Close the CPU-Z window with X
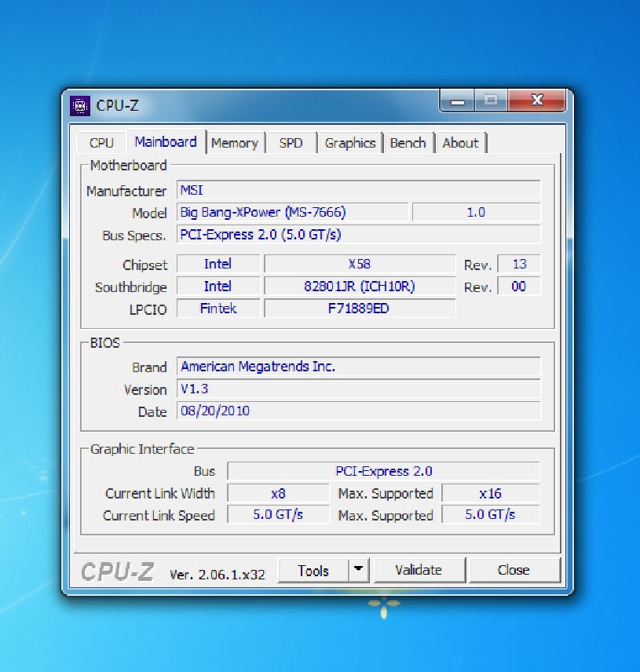This screenshot has height=672, width=640. (537, 100)
